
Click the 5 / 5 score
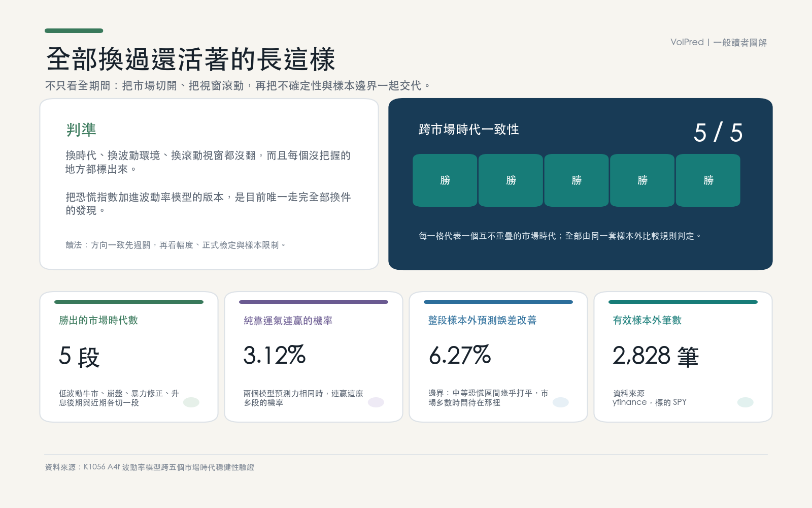click(x=718, y=133)
